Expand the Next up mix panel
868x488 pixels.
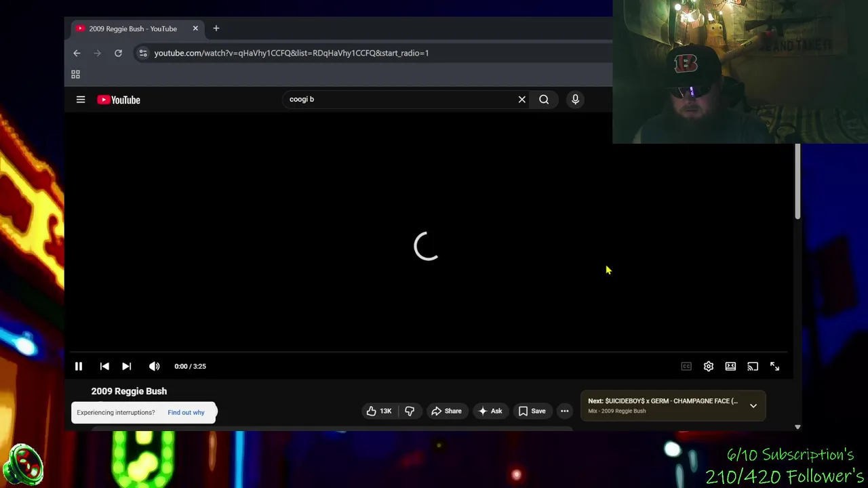[x=753, y=405]
